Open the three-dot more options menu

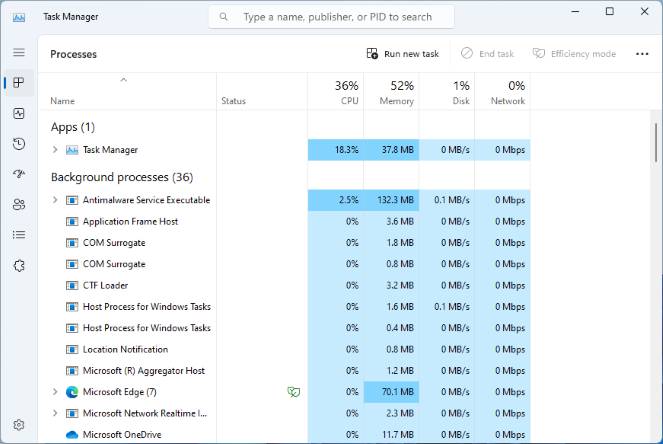coord(642,54)
